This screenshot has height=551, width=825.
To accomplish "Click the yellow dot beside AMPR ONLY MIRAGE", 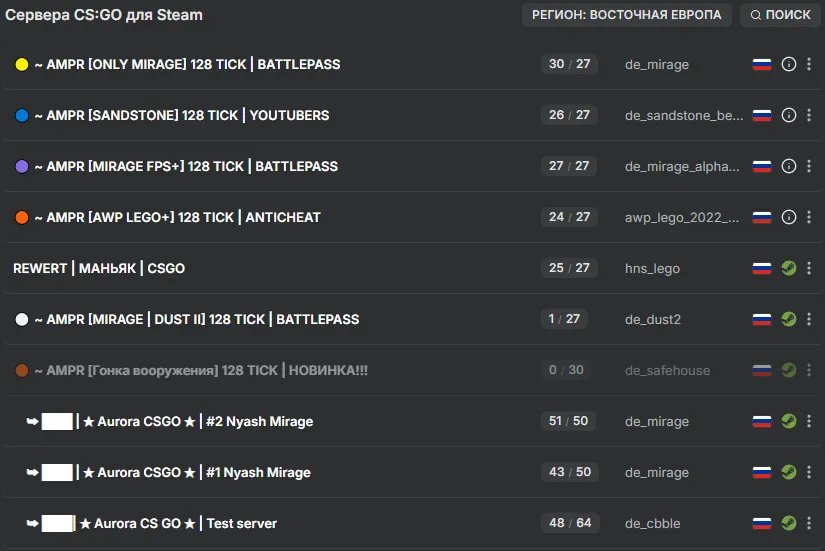I will [x=22, y=64].
